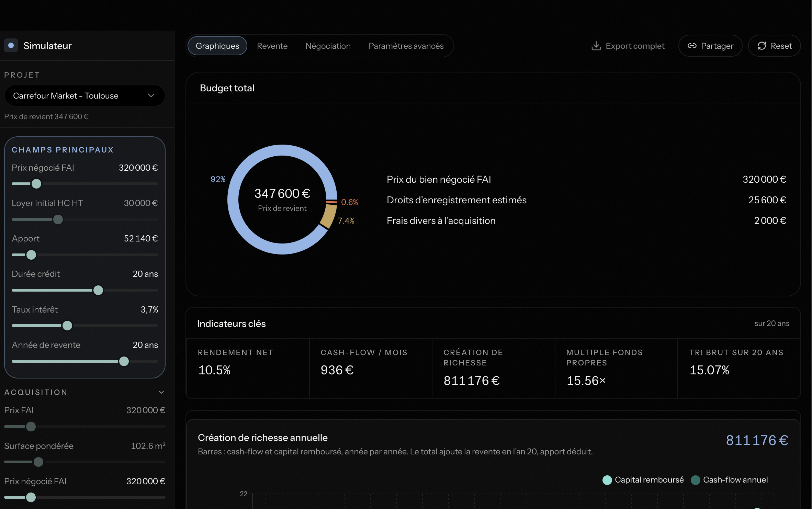This screenshot has height=509, width=812.
Task: Click the Durée crédit slider handle
Action: (98, 290)
